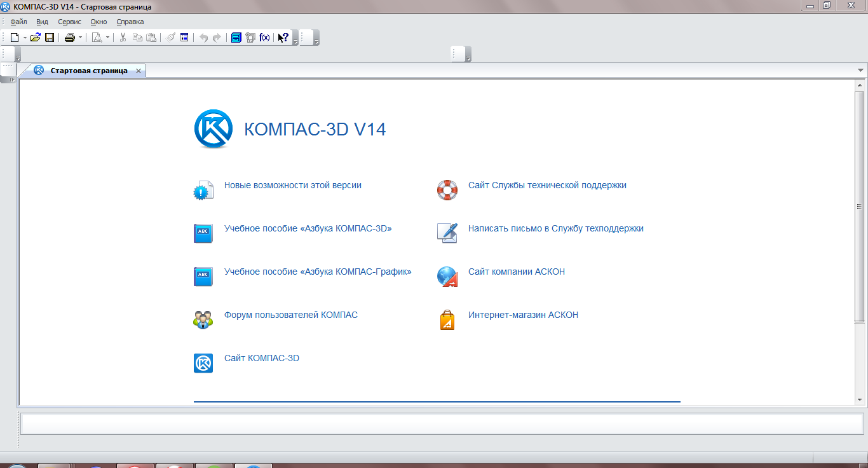Image resolution: width=868 pixels, height=468 pixels.
Task: Expand the Print dropdown arrow
Action: click(x=80, y=38)
